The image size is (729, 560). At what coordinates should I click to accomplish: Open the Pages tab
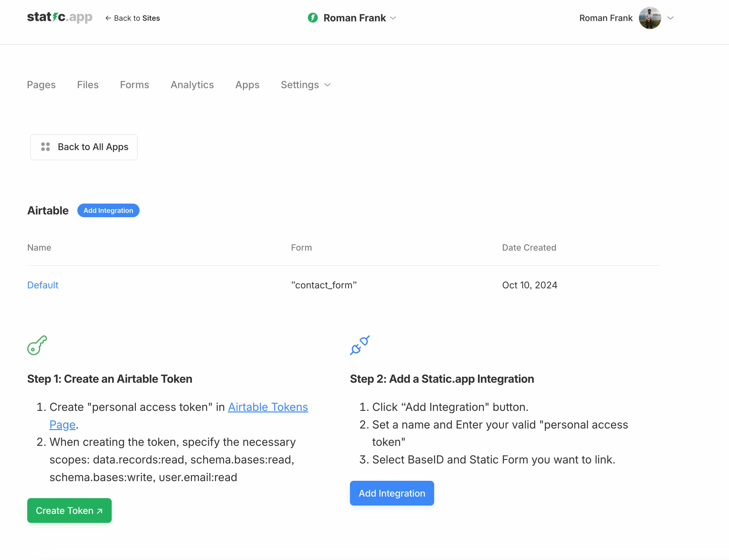(41, 85)
